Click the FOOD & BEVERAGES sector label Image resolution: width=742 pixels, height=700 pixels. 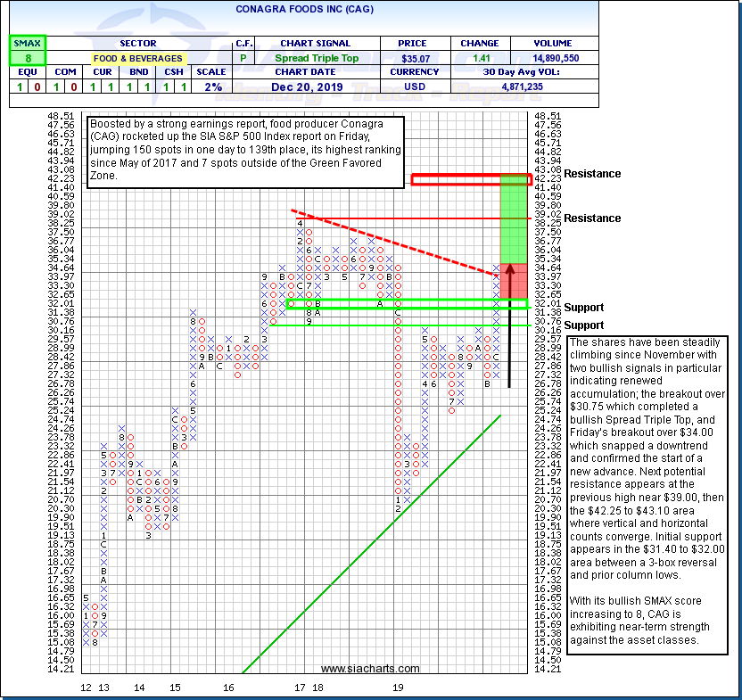pyautogui.click(x=136, y=58)
